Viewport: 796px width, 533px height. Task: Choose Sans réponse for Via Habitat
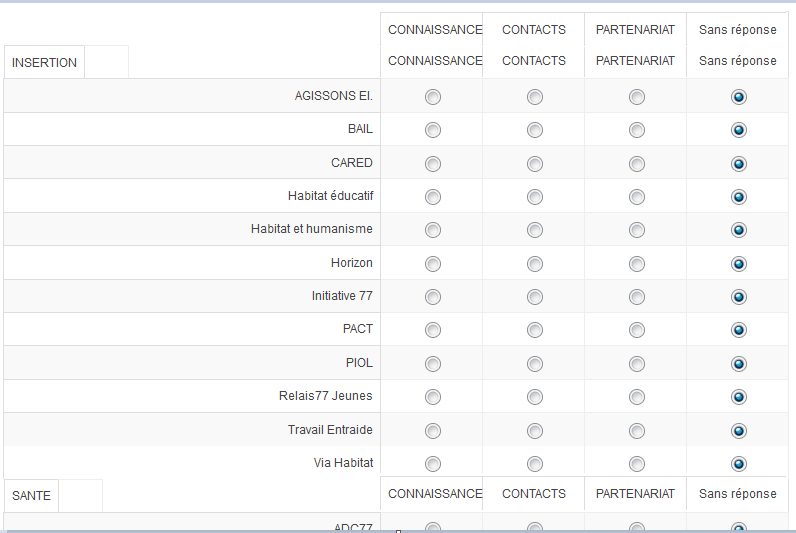[x=739, y=464]
